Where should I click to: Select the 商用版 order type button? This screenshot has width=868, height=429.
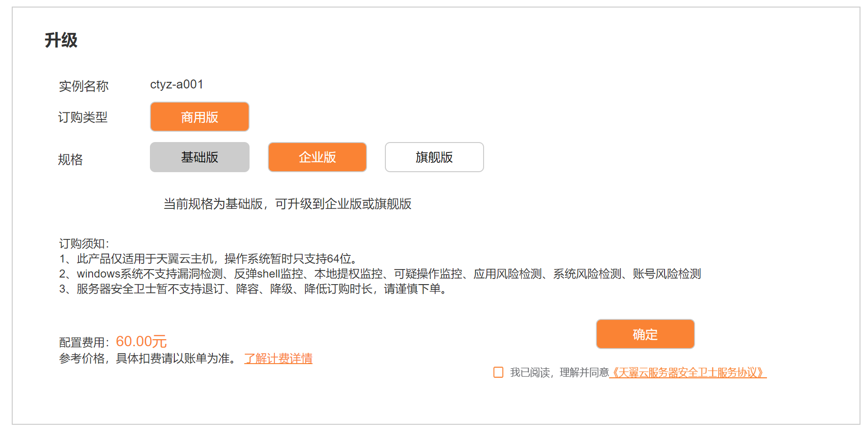coord(199,117)
